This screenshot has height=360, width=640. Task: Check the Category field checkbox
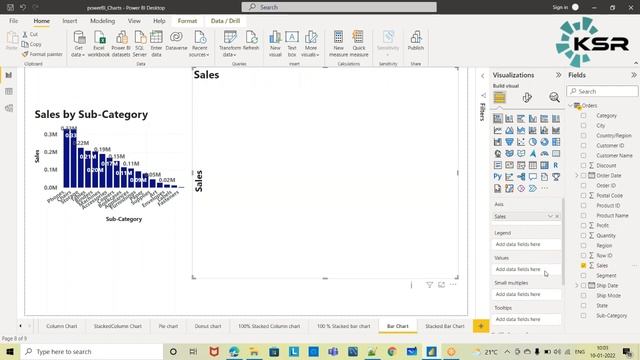click(583, 116)
